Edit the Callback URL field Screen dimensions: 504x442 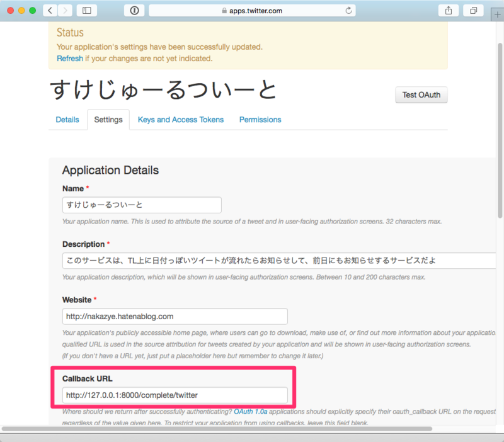[x=175, y=395]
